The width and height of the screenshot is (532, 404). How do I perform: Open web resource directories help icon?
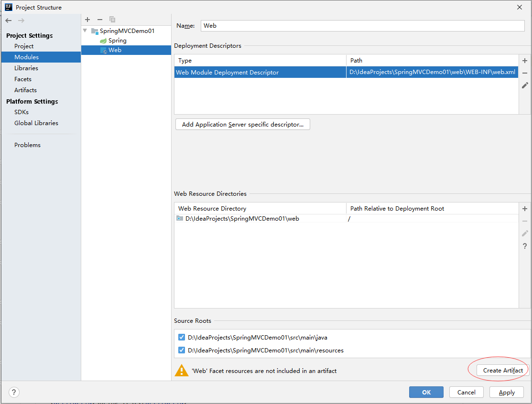[x=525, y=246]
